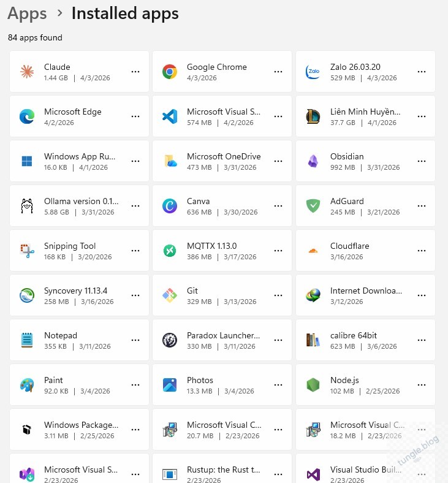
Task: Open more options for Microsoft OneDrive
Action: (x=278, y=161)
